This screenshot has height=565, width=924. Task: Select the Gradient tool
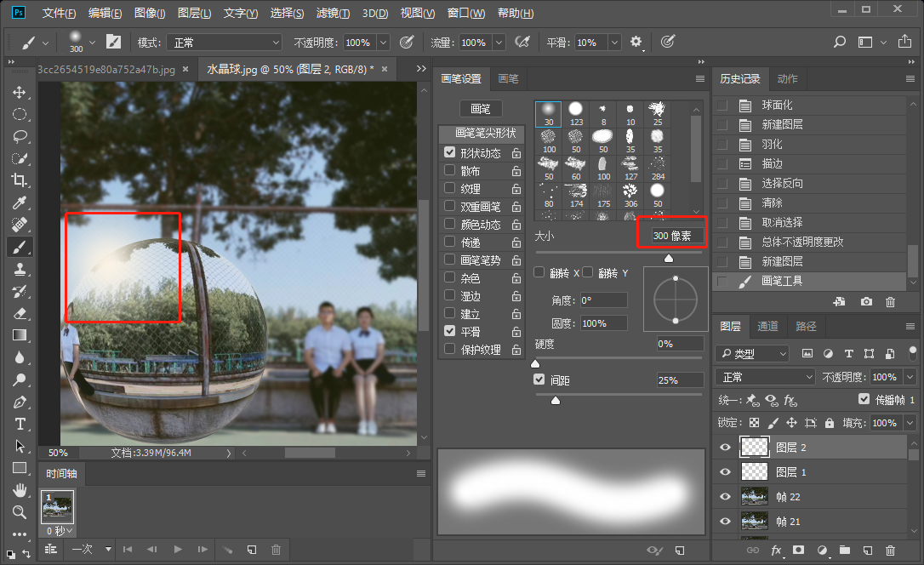[x=20, y=335]
